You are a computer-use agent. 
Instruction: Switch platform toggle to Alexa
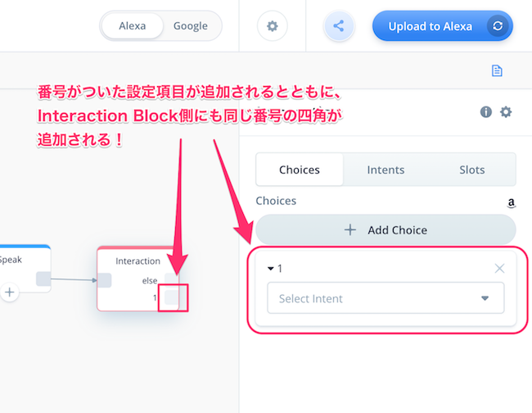[133, 26]
